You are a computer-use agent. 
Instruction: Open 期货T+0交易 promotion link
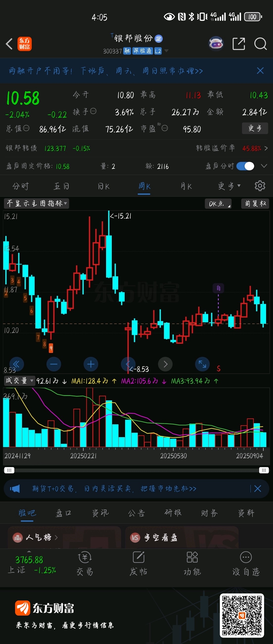tap(114, 489)
